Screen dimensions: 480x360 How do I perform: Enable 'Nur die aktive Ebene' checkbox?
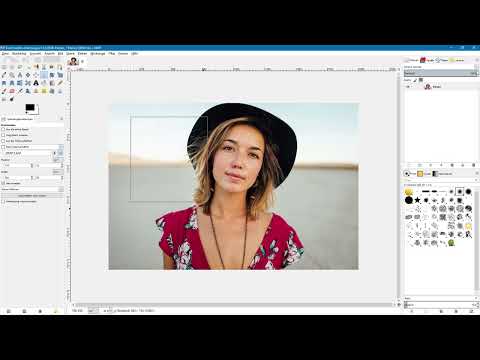[3, 129]
